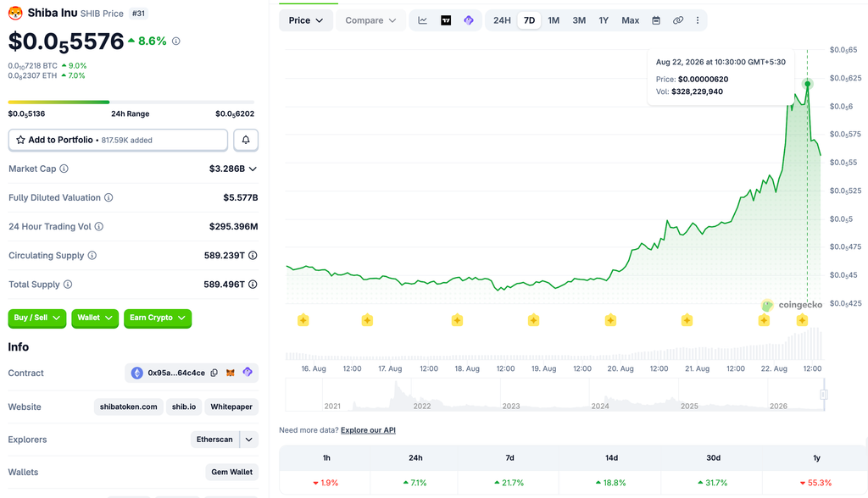Open shibatoken.com website link
Screen dimensions: 868x498
[x=129, y=407]
